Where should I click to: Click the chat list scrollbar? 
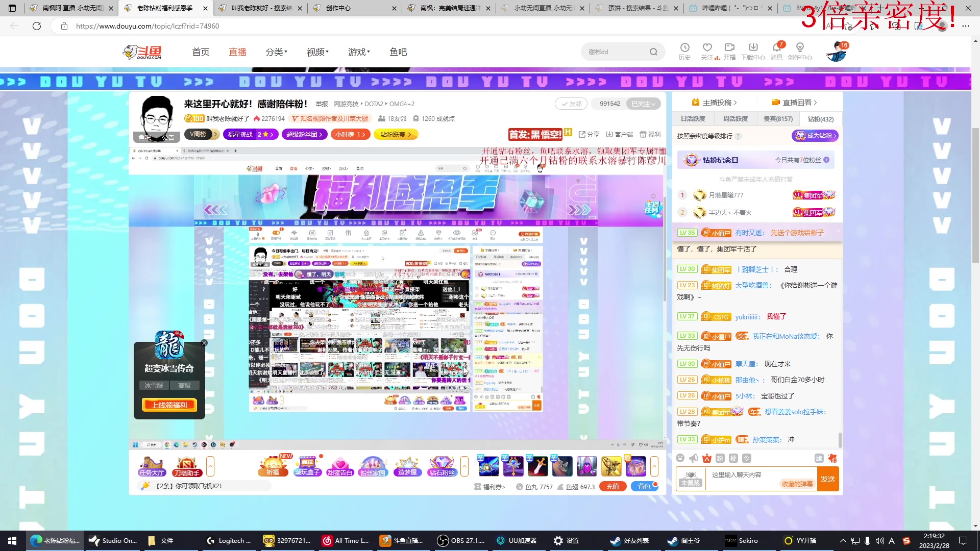point(840,439)
